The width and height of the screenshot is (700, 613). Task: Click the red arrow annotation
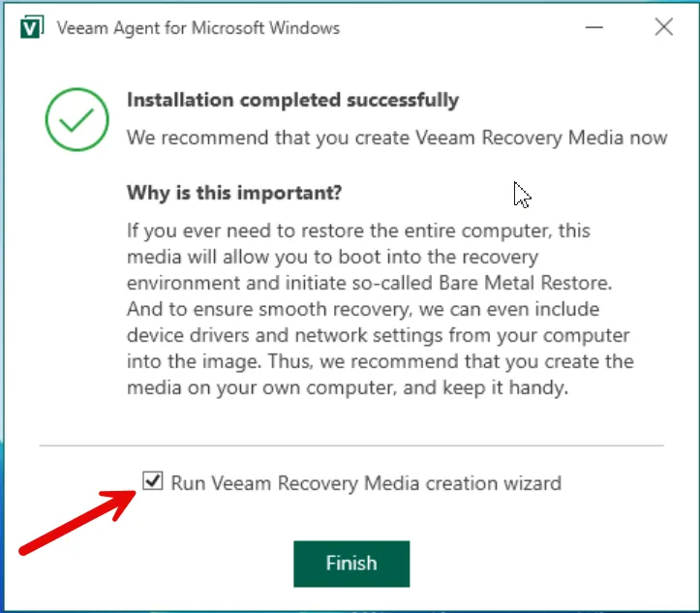79,521
